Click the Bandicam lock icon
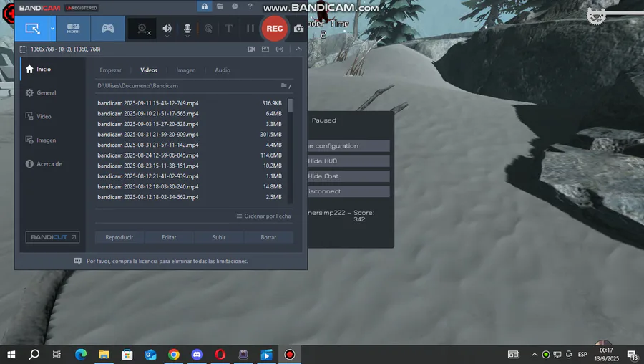The image size is (644, 364). pyautogui.click(x=204, y=6)
